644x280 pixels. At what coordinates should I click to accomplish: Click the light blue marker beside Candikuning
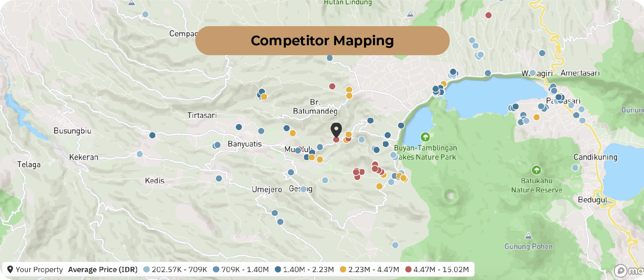coord(575,168)
